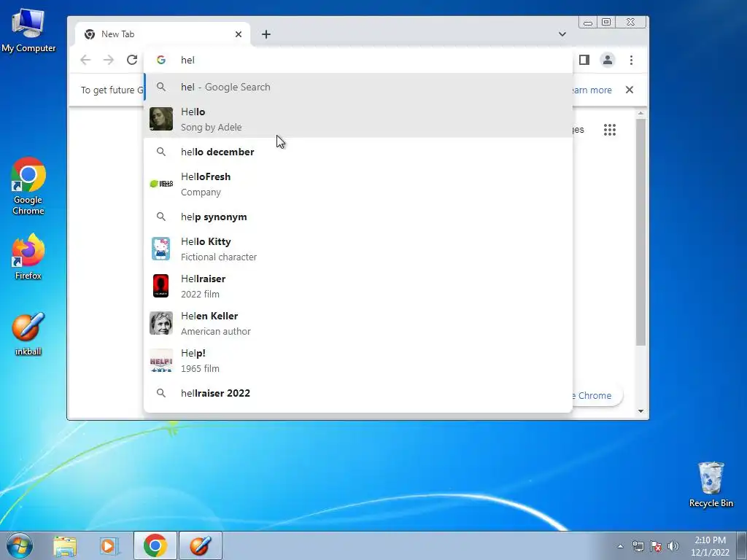Choose hellraiser 2022 search suggestion
The image size is (747, 560).
pos(358,393)
